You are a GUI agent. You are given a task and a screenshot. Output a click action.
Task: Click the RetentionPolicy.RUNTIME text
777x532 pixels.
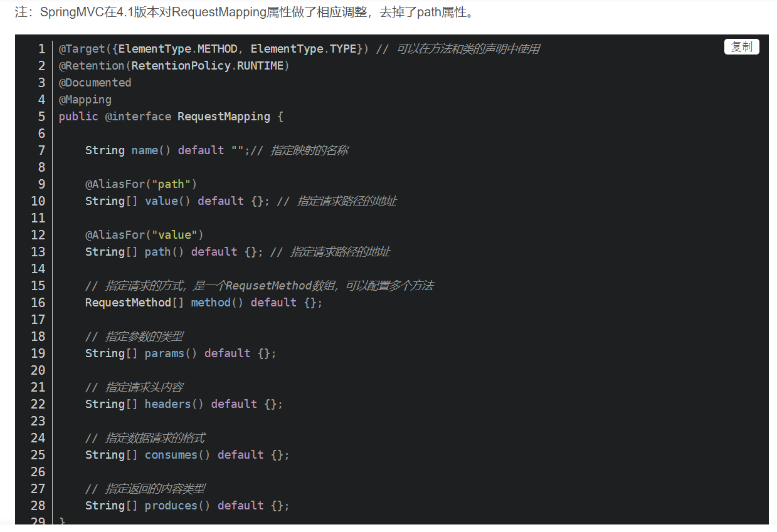207,66
